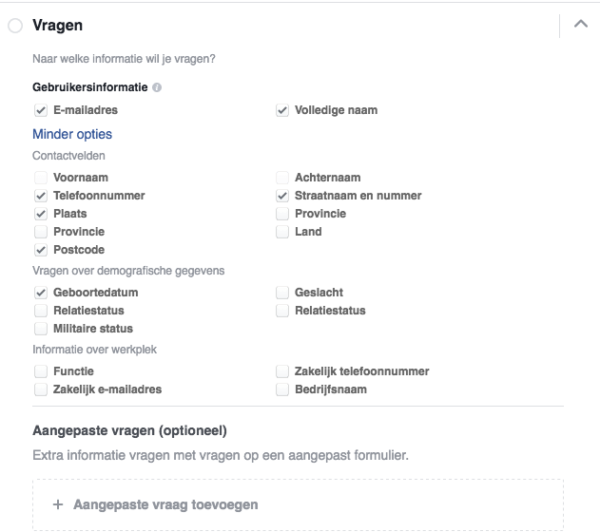Image resolution: width=600 pixels, height=532 pixels.
Task: Uncheck the E-mailadres checkbox
Action: pos(41,110)
